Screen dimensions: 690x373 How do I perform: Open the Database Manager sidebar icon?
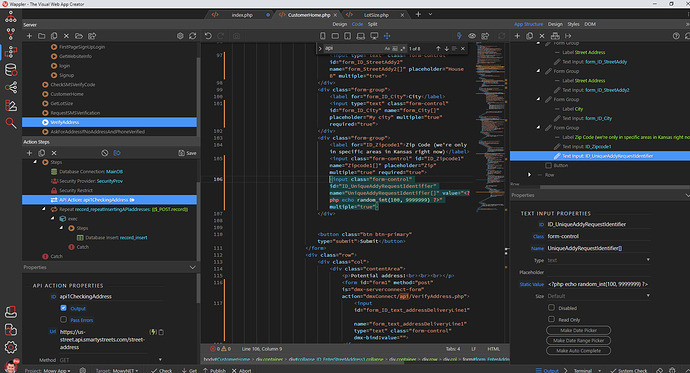11,69
